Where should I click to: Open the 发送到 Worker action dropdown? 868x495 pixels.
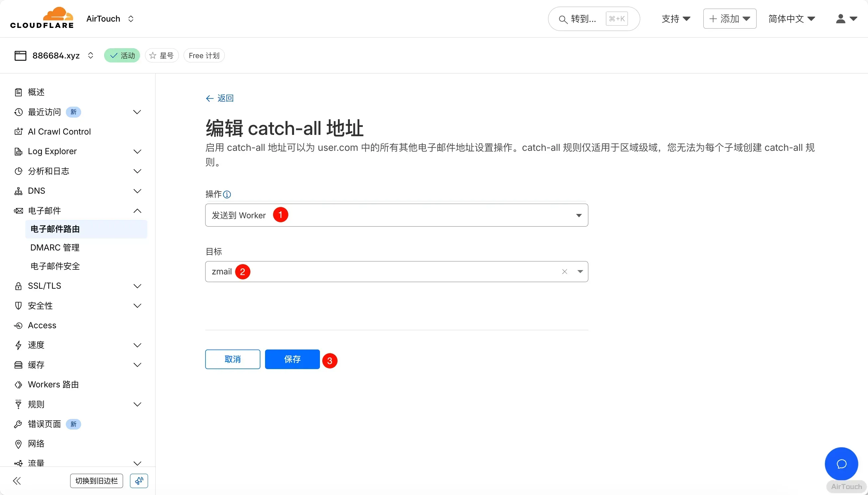[396, 215]
